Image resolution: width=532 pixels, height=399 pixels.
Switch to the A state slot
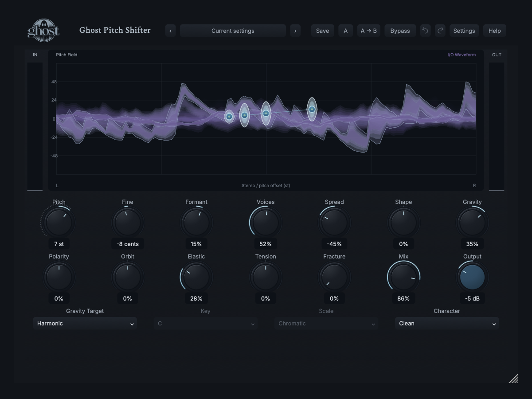coord(346,31)
